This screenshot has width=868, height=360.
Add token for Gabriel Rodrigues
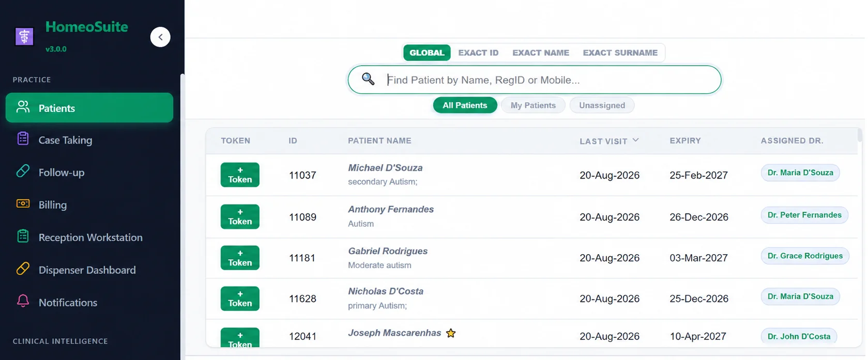coord(240,258)
